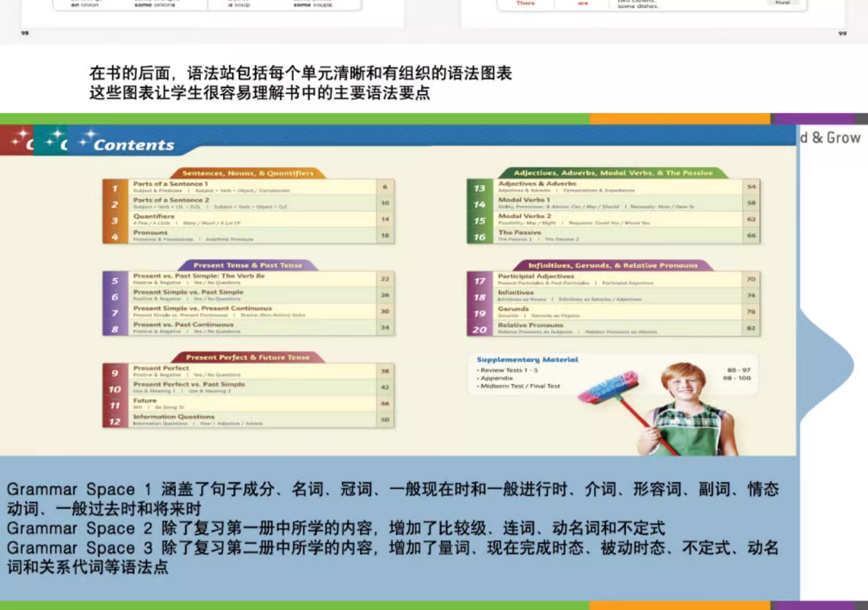Click "Present Simple vs. Present Continuous" title
The image size is (868, 610).
click(x=203, y=308)
